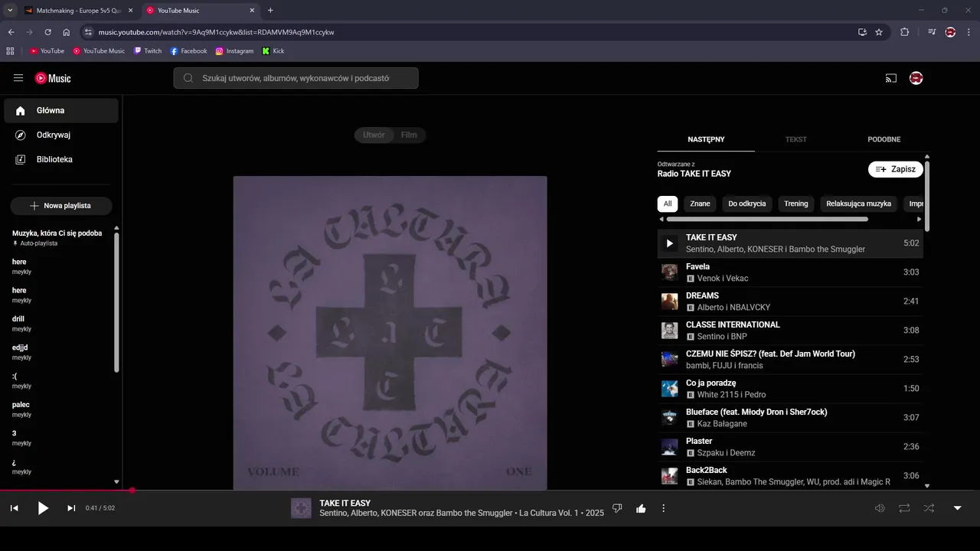Open the Twitch bookmark
Viewport: 980px width, 551px height.
pyautogui.click(x=147, y=51)
